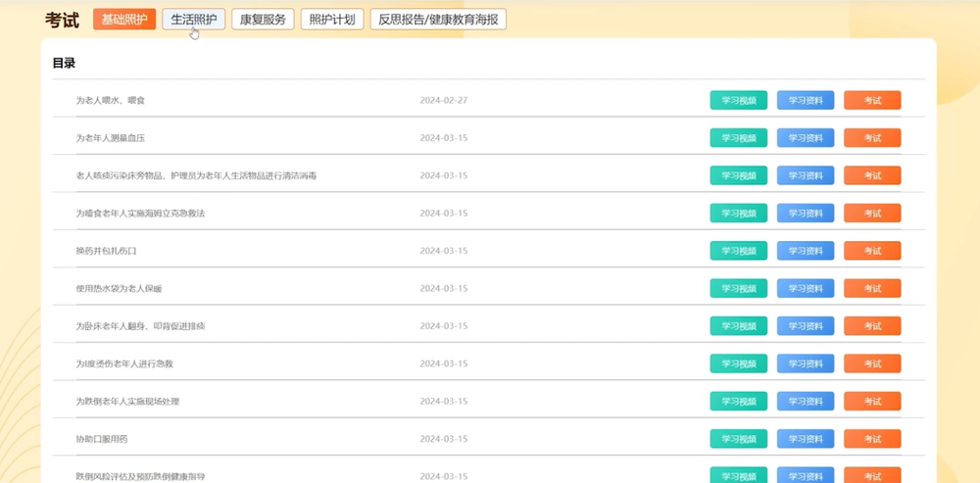
Task: Watch 学习视频 for 使用热水袋为老人保暖
Action: 739,288
